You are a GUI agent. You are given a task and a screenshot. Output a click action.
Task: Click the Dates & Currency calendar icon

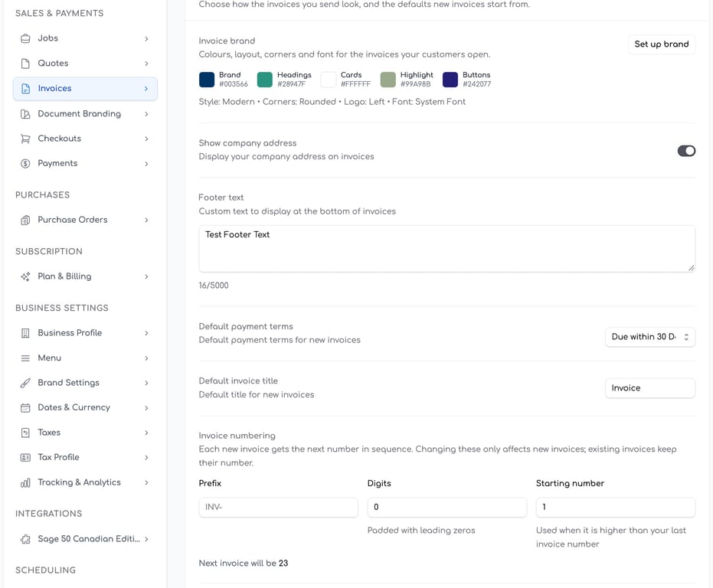(25, 407)
